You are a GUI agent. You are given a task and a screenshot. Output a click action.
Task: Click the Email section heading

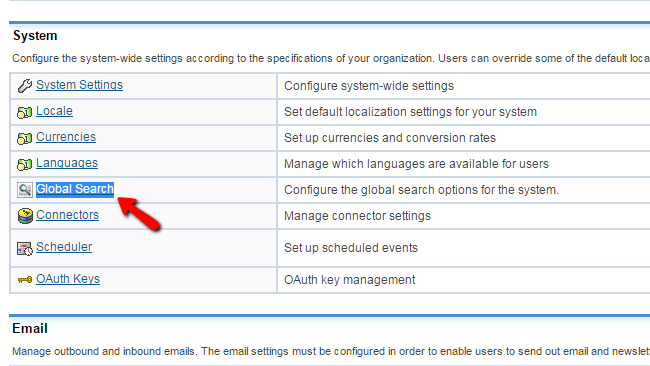[x=30, y=329]
